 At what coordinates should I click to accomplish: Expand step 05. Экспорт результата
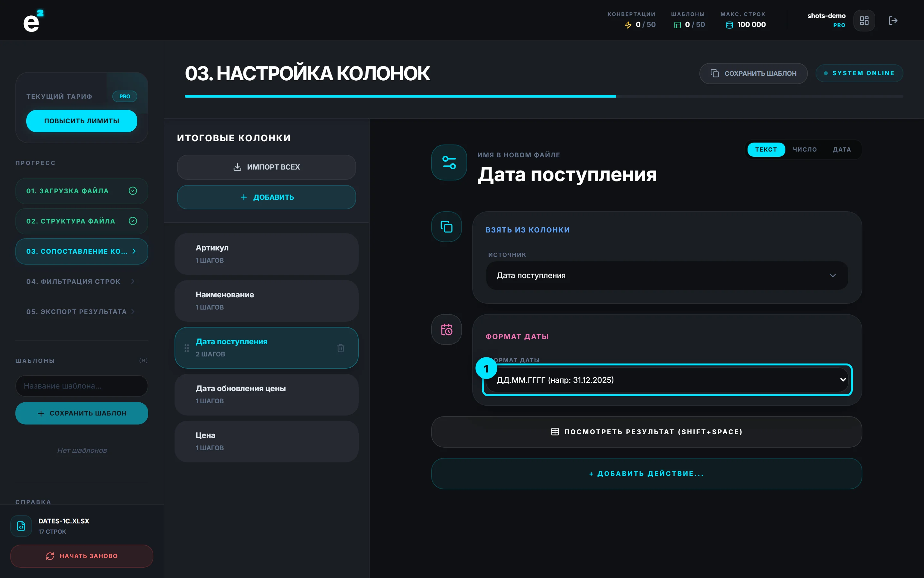(x=81, y=311)
